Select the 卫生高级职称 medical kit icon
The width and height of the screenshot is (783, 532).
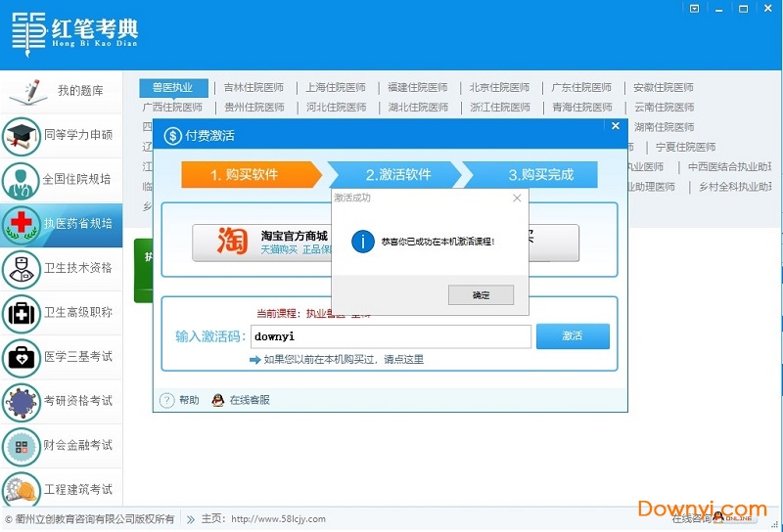[21, 313]
